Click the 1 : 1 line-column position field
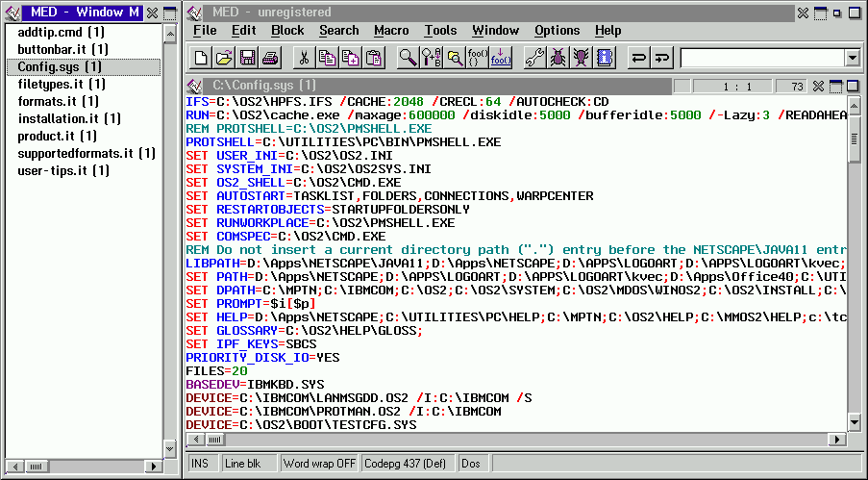This screenshot has width=868, height=480. point(732,87)
